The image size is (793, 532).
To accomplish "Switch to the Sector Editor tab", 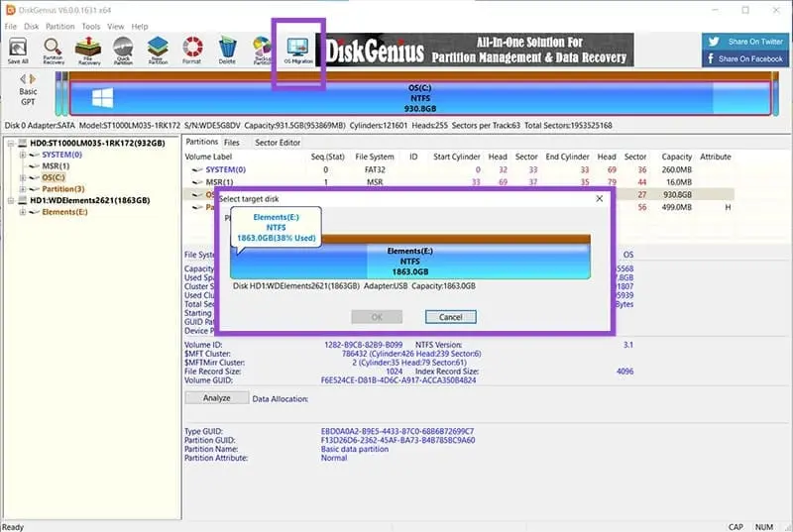I will (x=278, y=143).
